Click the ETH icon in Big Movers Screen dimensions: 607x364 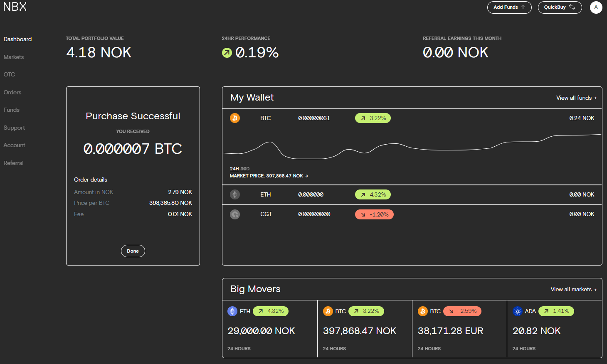coord(232,311)
